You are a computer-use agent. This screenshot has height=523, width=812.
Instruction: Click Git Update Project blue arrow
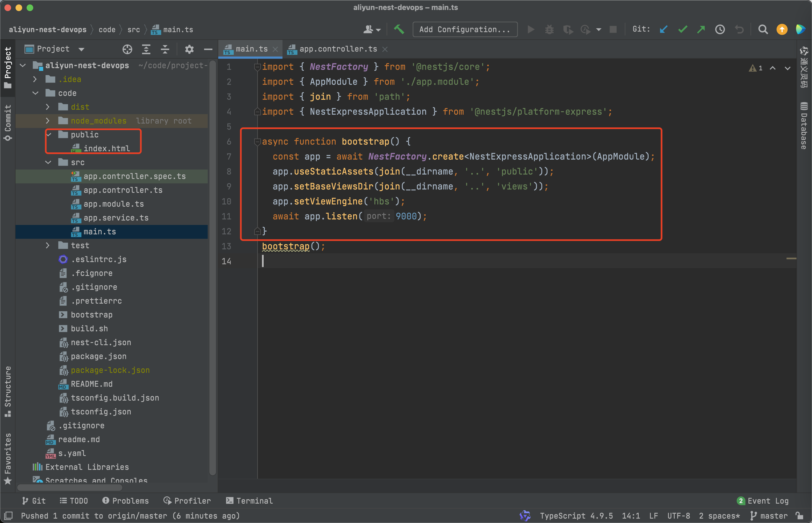click(664, 30)
